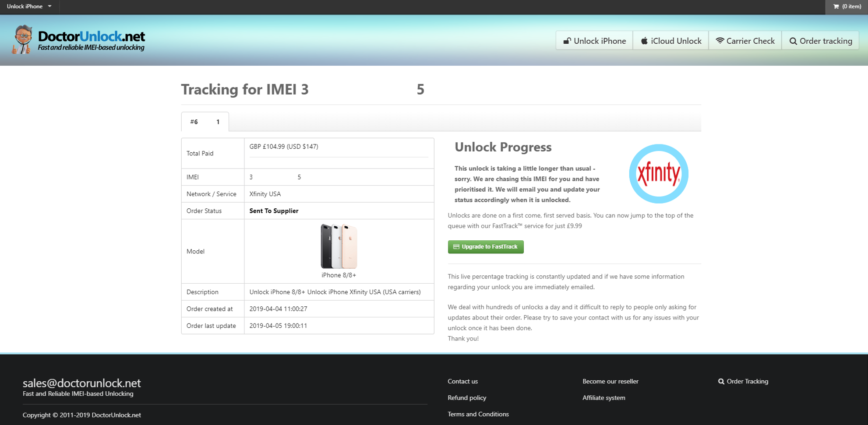Open the Affiliate system link
Screen dimensions: 868x425
[x=604, y=397]
